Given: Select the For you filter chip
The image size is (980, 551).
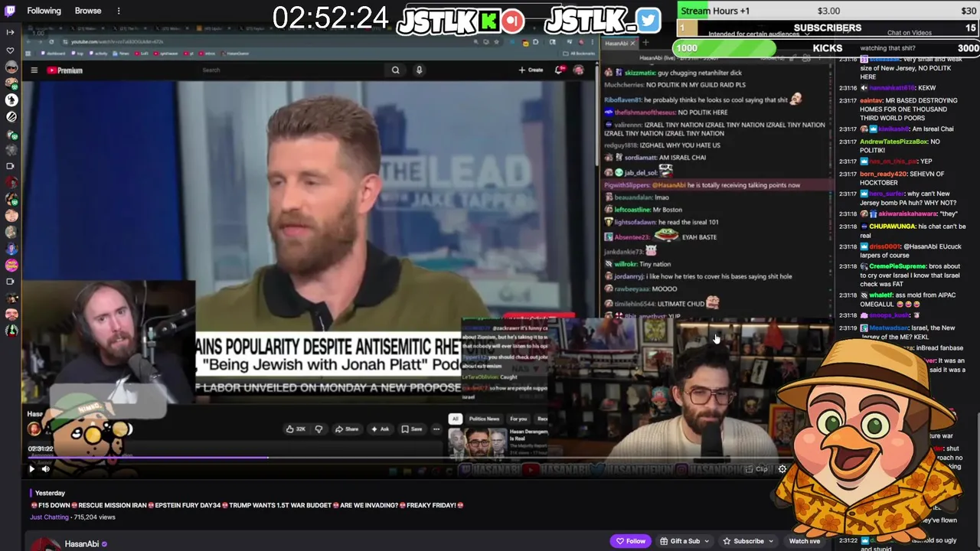Looking at the screenshot, I should pos(518,419).
